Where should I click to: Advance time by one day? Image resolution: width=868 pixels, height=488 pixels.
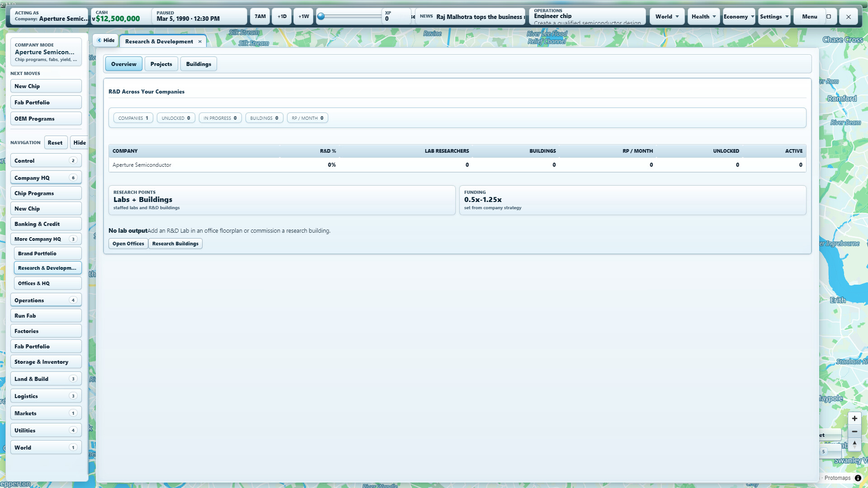pyautogui.click(x=282, y=17)
